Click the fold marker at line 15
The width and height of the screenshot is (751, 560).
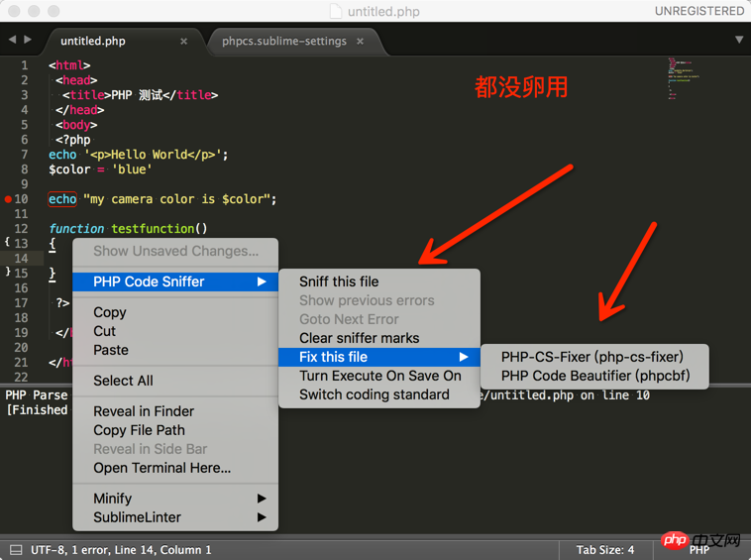point(7,272)
